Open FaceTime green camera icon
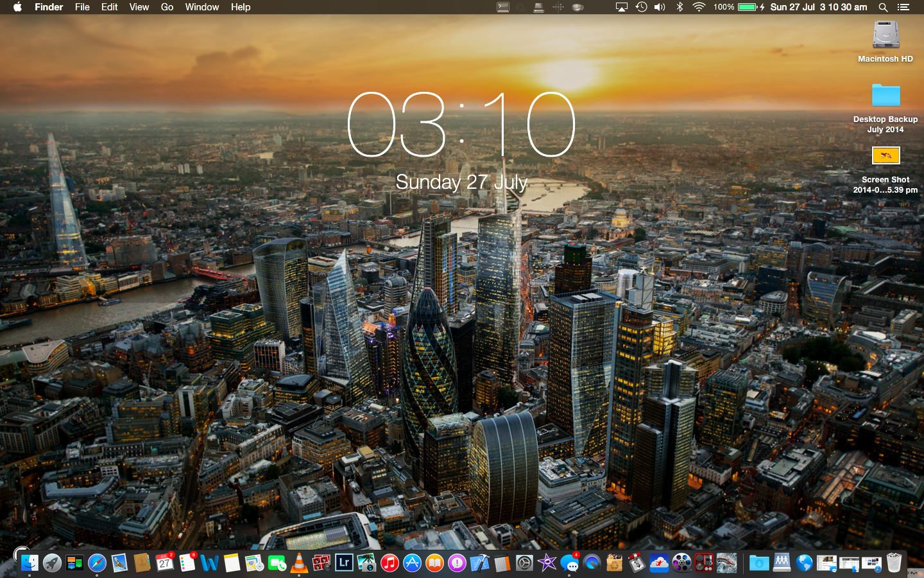Viewport: 924px width, 578px height. pos(277,563)
